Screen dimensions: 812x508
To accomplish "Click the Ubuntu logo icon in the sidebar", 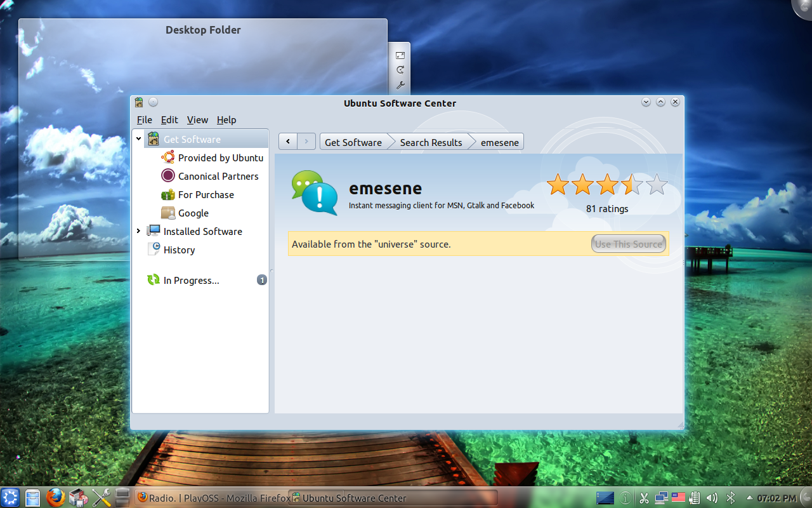I will (x=168, y=157).
